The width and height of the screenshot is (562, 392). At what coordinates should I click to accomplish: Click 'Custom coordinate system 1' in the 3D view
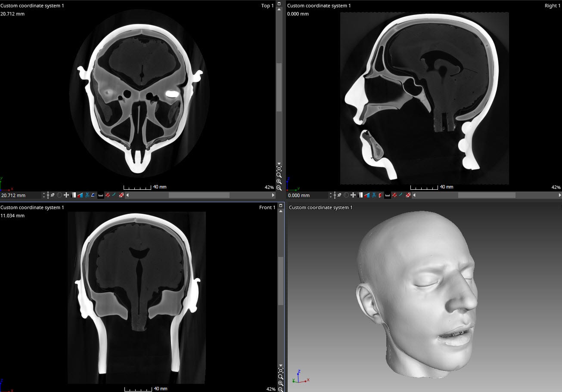[x=320, y=207]
